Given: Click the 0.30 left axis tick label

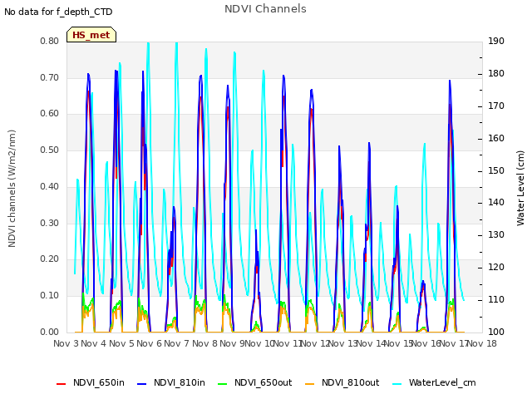Looking at the screenshot, I should (50, 224).
